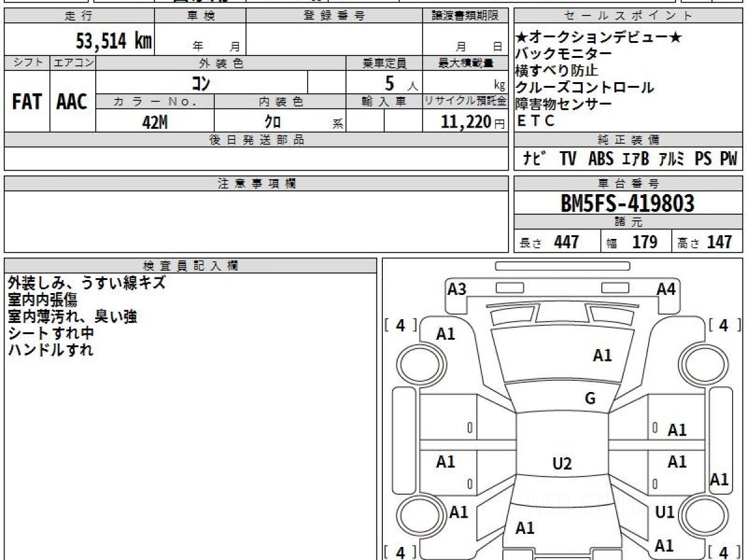Select the recycle deposit 11,220円
Viewport: 747px width, 560px height.
point(472,123)
